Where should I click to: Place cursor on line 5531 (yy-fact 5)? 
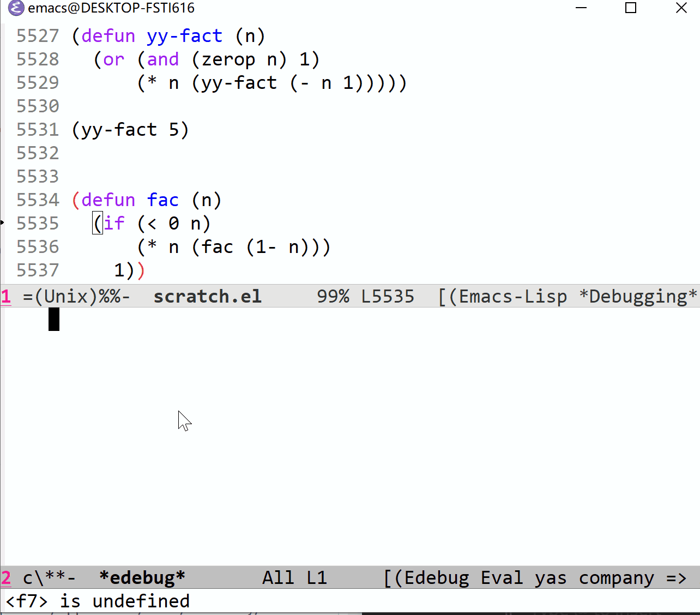[x=131, y=130]
